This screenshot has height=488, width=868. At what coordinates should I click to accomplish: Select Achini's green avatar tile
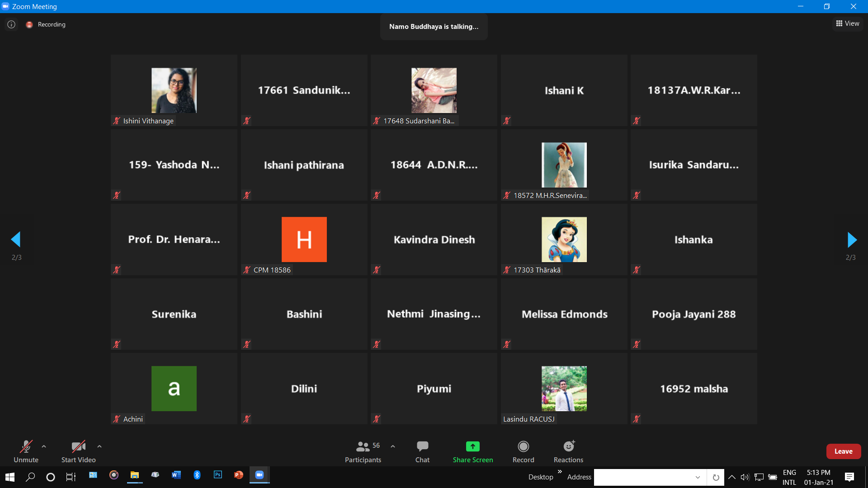click(x=174, y=389)
